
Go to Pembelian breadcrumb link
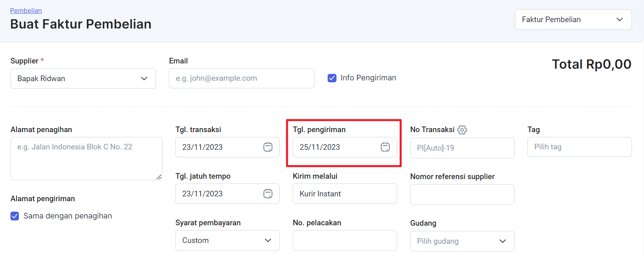click(26, 10)
